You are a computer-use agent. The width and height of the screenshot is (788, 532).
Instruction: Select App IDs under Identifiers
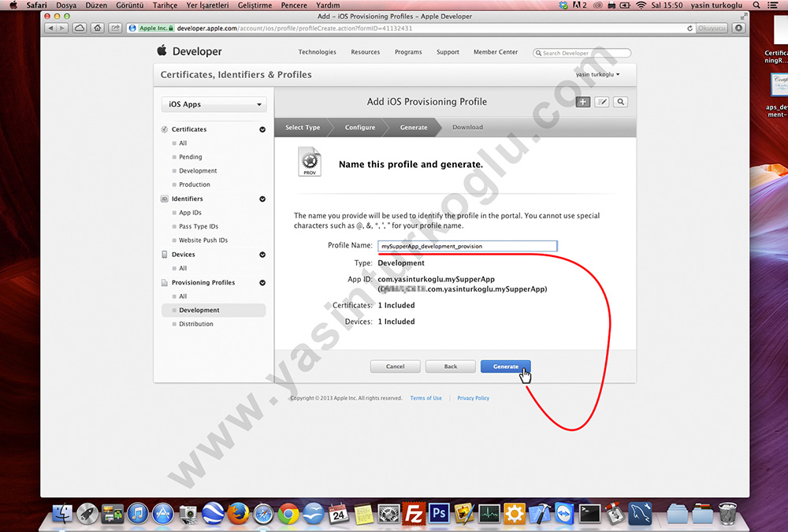click(x=190, y=213)
